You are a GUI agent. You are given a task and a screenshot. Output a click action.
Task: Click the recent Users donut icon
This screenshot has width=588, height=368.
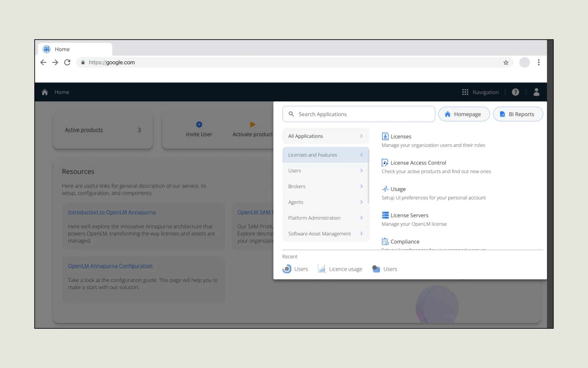(x=287, y=269)
